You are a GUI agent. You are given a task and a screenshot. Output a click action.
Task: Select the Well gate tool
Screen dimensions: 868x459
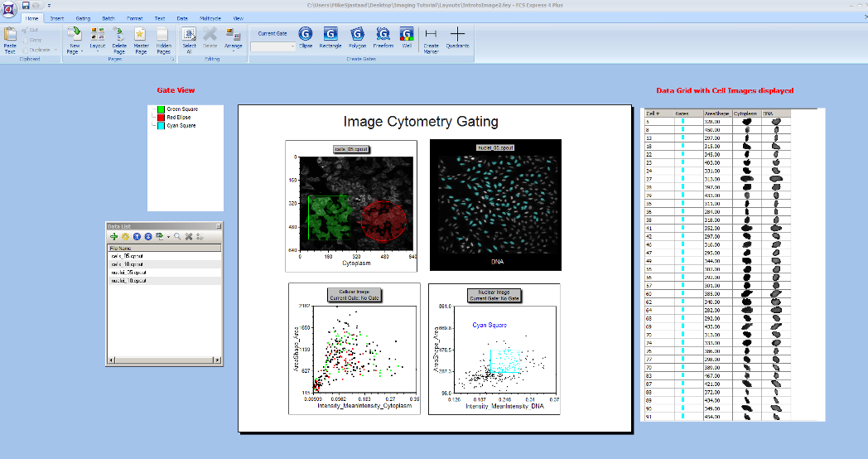[x=407, y=37]
